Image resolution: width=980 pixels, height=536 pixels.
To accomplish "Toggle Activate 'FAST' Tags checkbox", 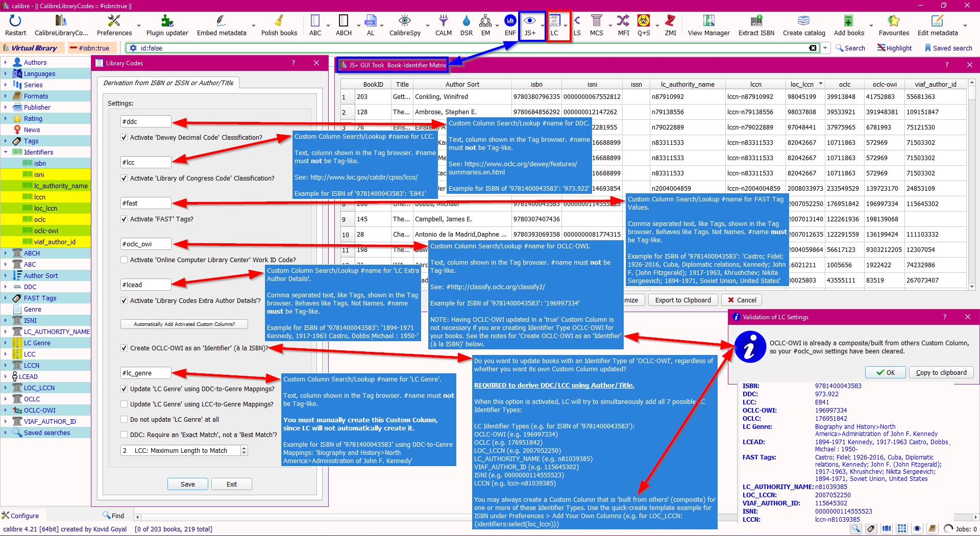I will [x=124, y=219].
